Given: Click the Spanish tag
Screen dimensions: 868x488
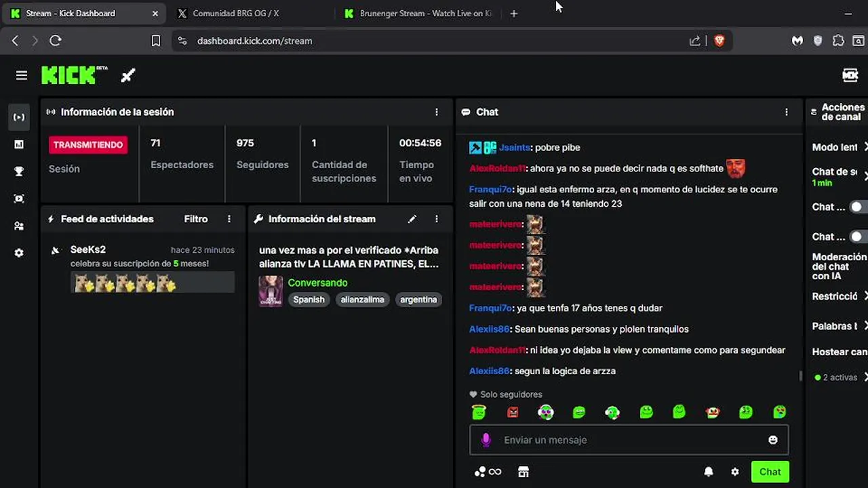Looking at the screenshot, I should [x=309, y=300].
